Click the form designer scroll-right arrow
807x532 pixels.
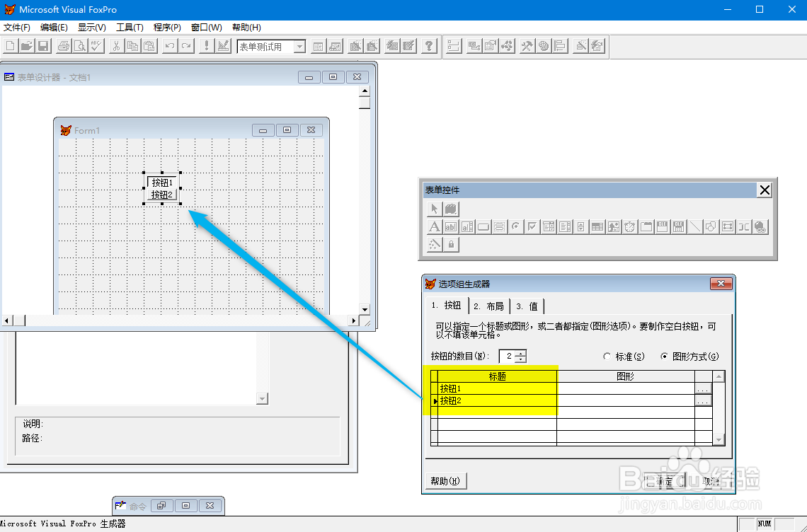[x=353, y=320]
